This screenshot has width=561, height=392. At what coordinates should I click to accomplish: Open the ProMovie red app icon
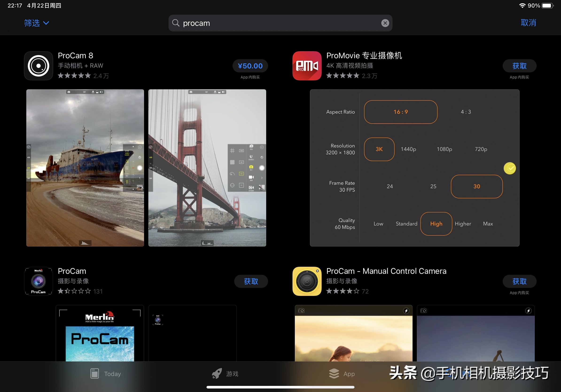pos(307,66)
